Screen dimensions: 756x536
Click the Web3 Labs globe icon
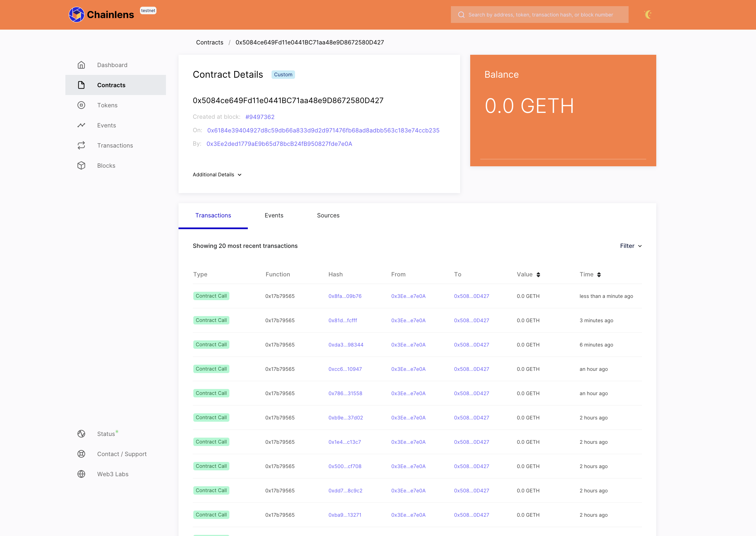(x=81, y=474)
